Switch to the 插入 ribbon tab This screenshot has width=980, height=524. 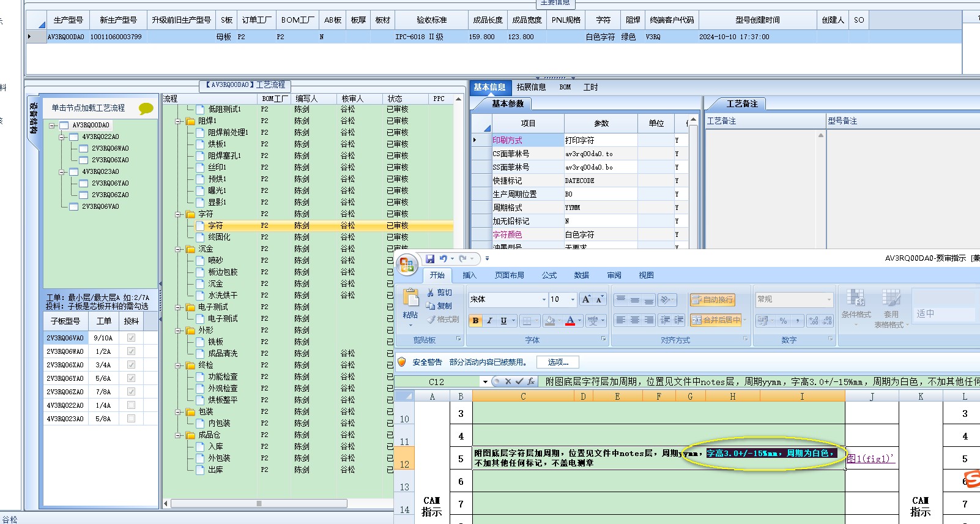pyautogui.click(x=469, y=275)
